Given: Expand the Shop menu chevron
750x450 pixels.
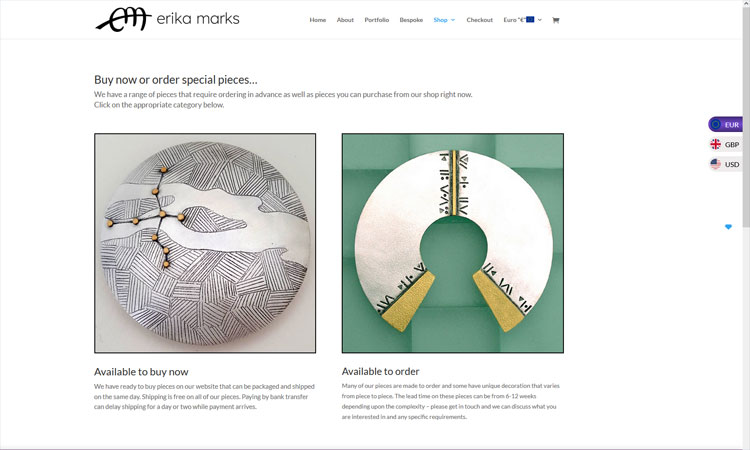Looking at the screenshot, I should click(453, 20).
